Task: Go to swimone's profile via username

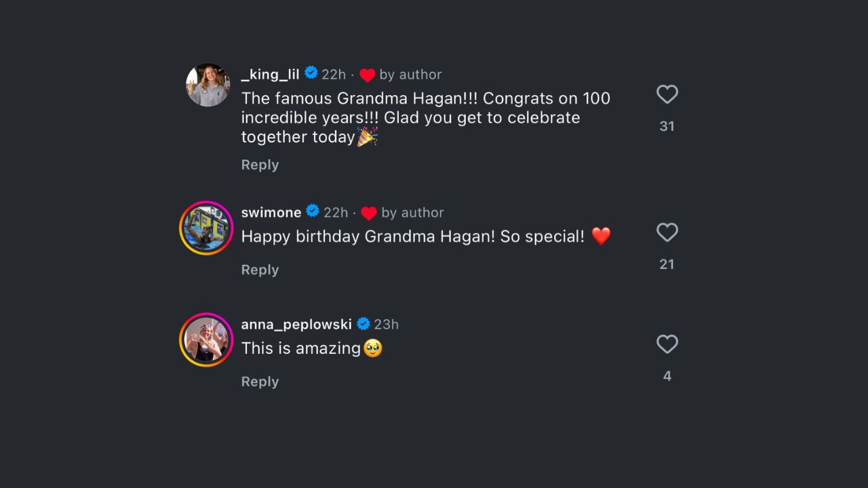Action: pyautogui.click(x=271, y=213)
